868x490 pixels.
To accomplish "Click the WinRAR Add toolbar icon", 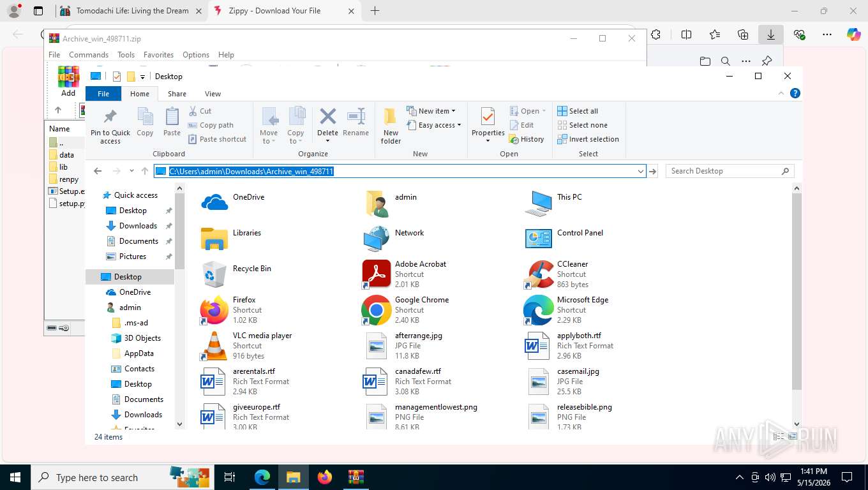I will tap(68, 82).
